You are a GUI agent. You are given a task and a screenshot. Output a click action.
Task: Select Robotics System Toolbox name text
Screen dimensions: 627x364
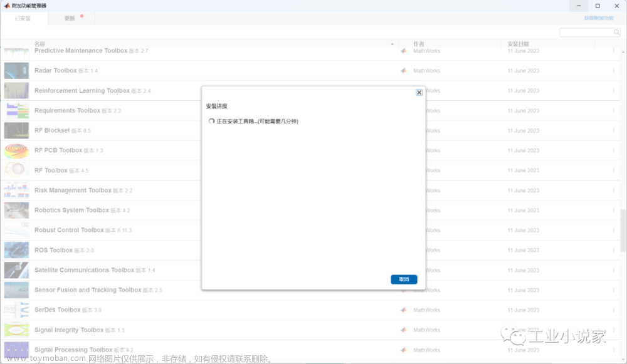[x=71, y=211]
